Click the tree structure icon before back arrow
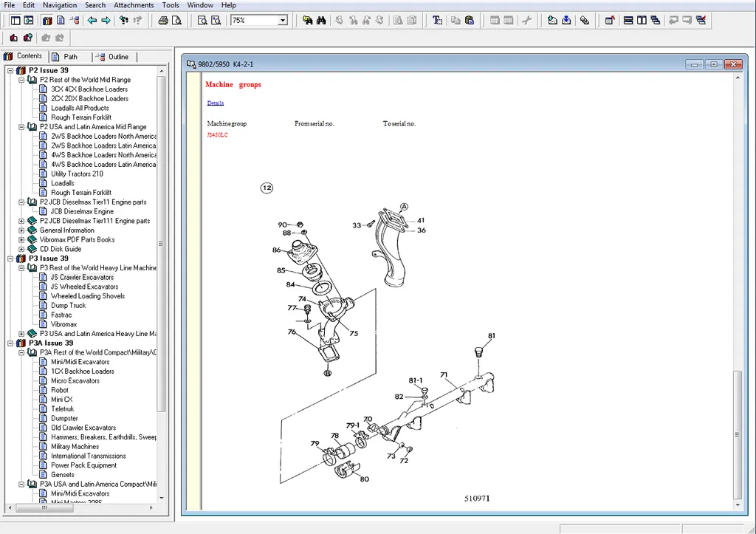 tap(75, 20)
